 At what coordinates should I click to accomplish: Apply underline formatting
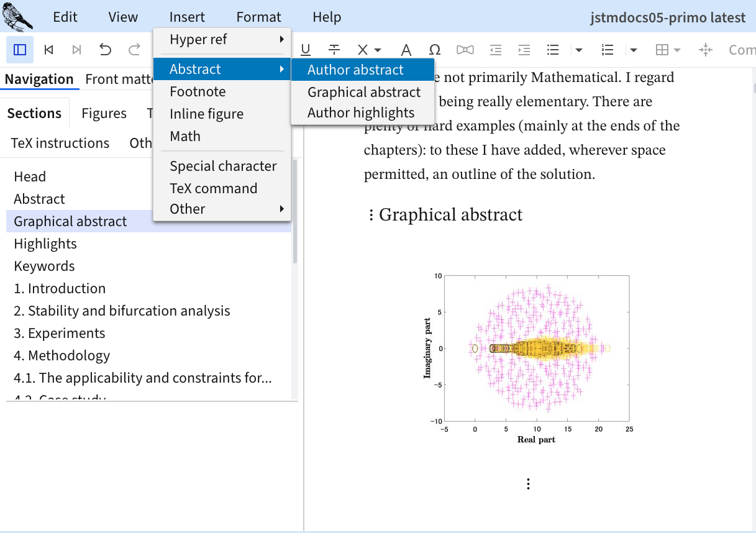click(305, 50)
